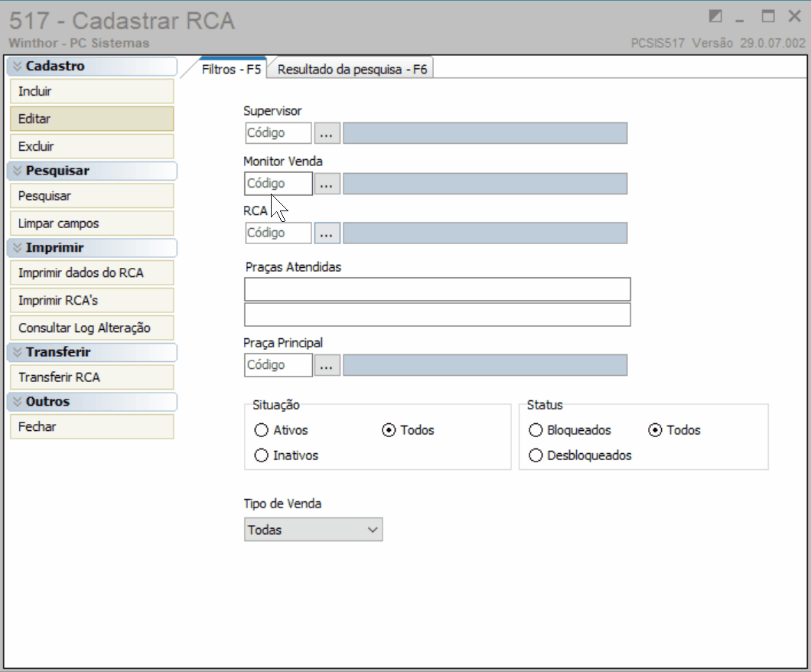This screenshot has width=811, height=672.
Task: Run the search with Pesquisar button
Action: click(x=92, y=196)
